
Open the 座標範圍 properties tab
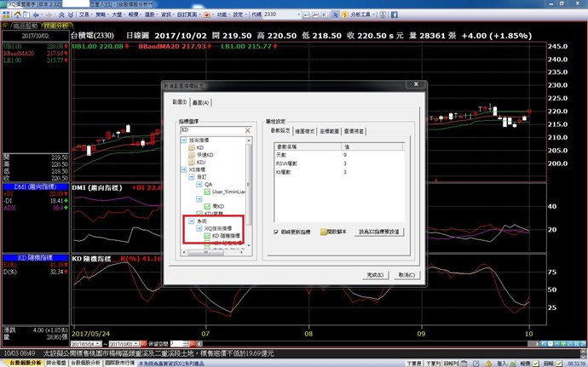(x=331, y=130)
